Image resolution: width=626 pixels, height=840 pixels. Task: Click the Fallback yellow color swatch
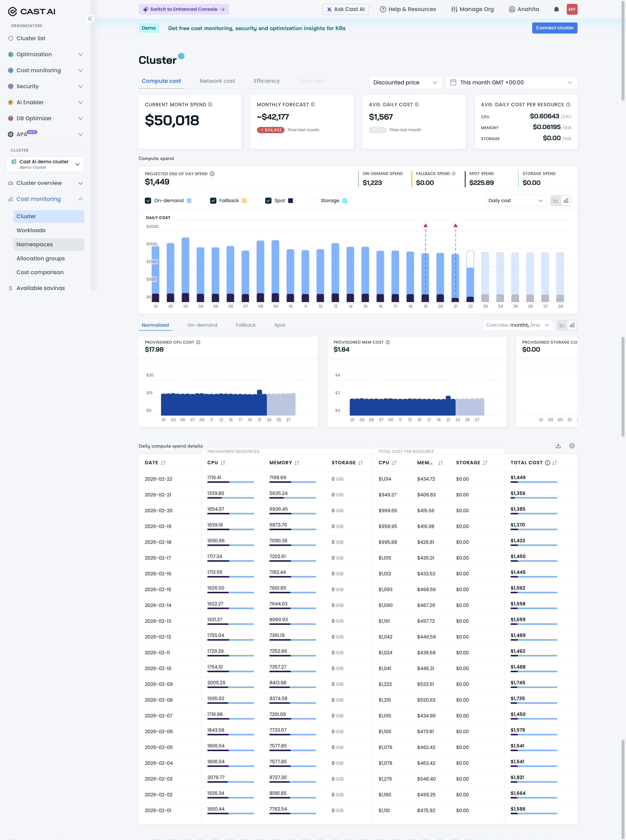click(x=244, y=200)
